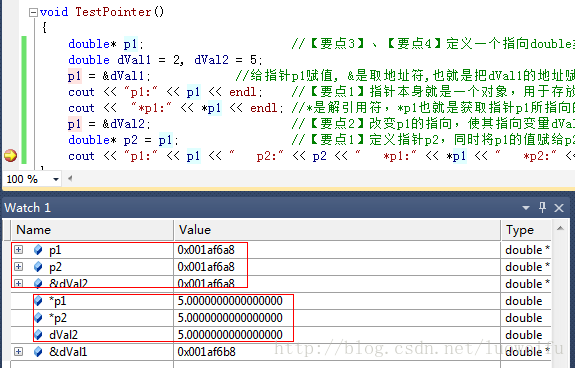Image resolution: width=575 pixels, height=368 pixels.
Task: Click the line 'p1 = &dVal1;' in code
Action: (x=109, y=76)
